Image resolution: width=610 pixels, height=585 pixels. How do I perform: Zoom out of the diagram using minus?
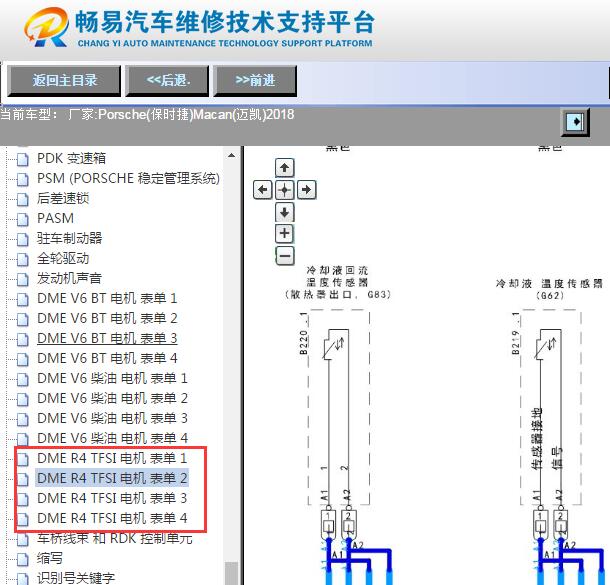(284, 256)
